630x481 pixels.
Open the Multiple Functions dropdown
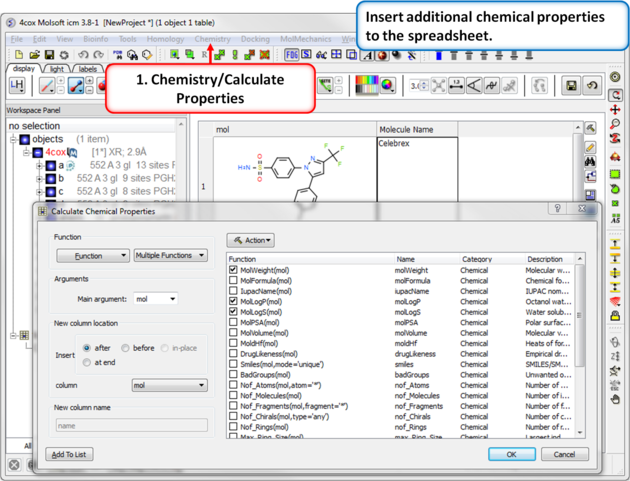click(170, 256)
